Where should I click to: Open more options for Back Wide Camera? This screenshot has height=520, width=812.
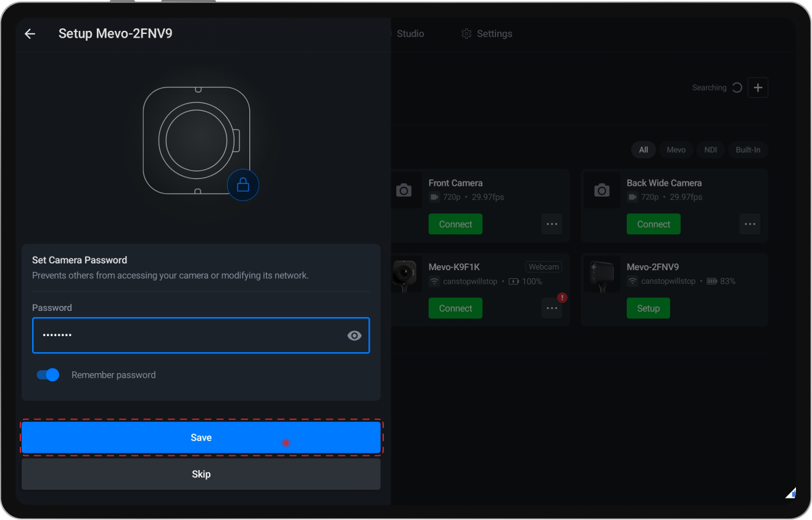[750, 225]
